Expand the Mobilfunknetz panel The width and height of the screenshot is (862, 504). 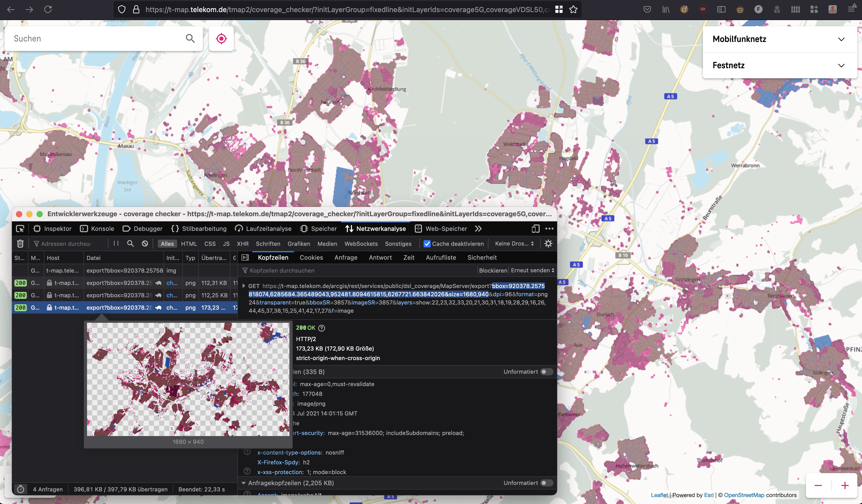(x=780, y=39)
